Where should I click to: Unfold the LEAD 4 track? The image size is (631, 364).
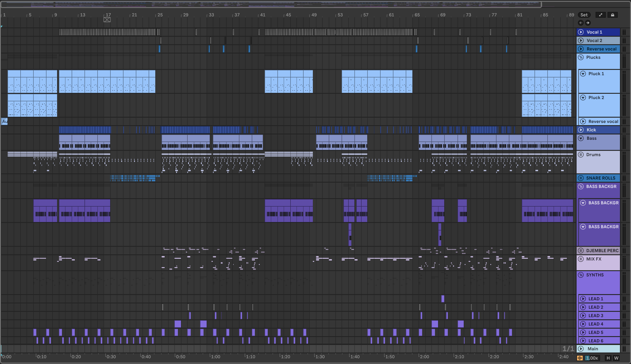click(x=583, y=324)
